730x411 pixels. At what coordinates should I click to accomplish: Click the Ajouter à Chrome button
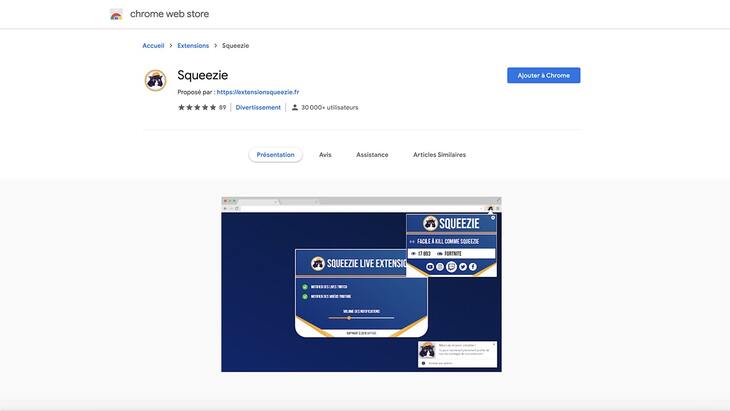[x=544, y=75]
